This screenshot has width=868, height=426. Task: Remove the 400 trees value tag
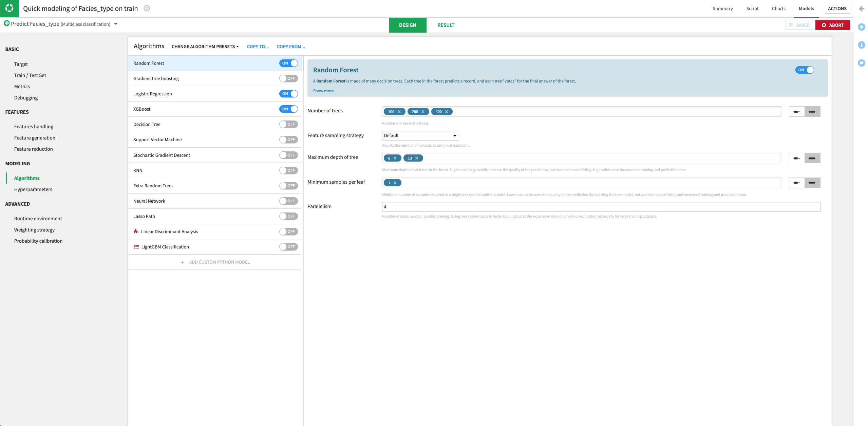pos(447,112)
